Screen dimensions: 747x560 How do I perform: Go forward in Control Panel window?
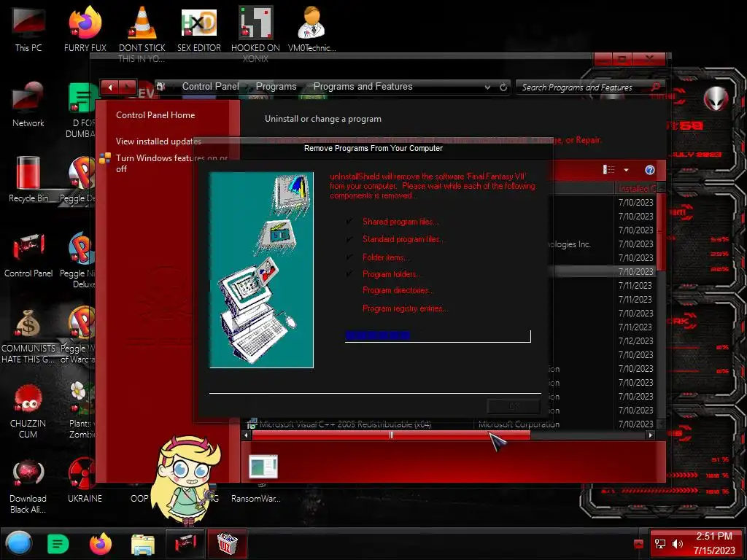pos(127,87)
